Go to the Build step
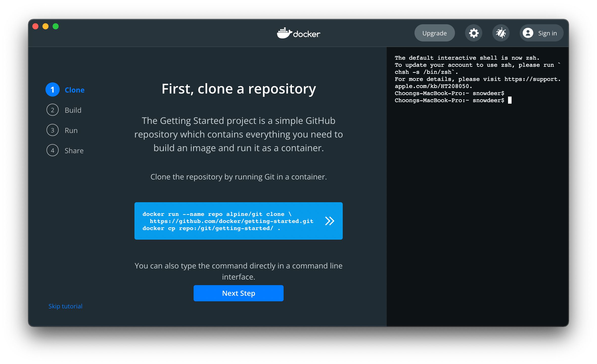The height and width of the screenshot is (364, 597). (73, 110)
